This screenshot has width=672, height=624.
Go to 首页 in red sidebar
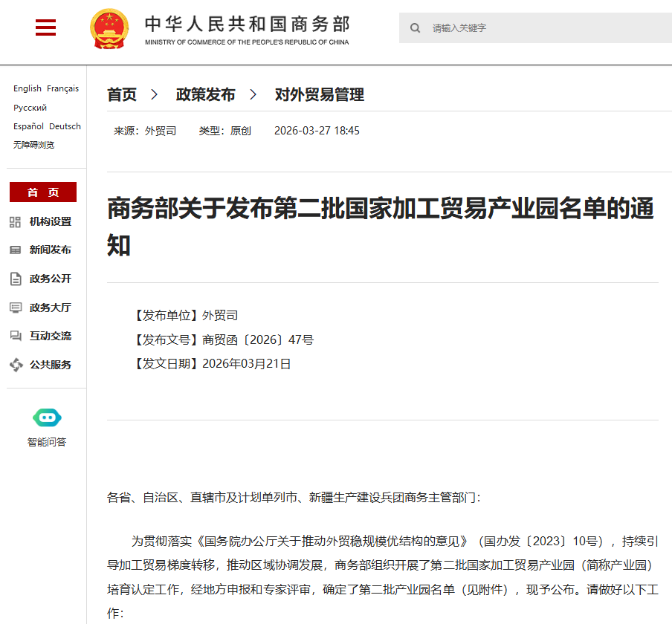tap(43, 192)
